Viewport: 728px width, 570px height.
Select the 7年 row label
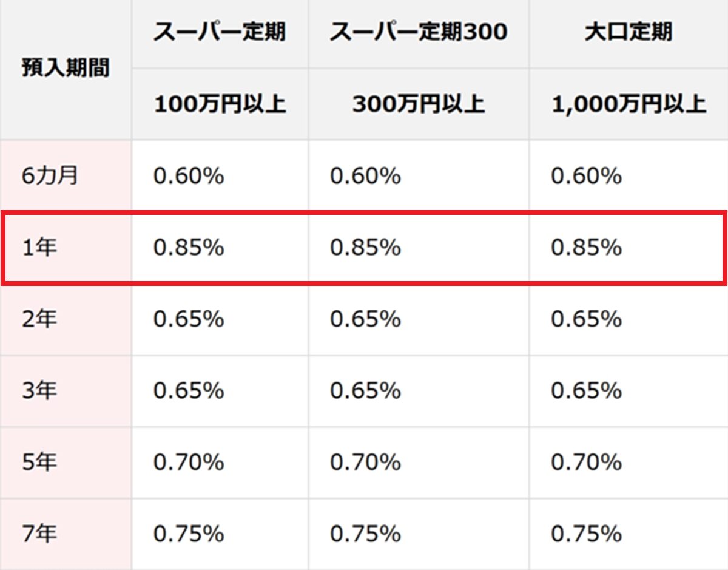coord(39,534)
